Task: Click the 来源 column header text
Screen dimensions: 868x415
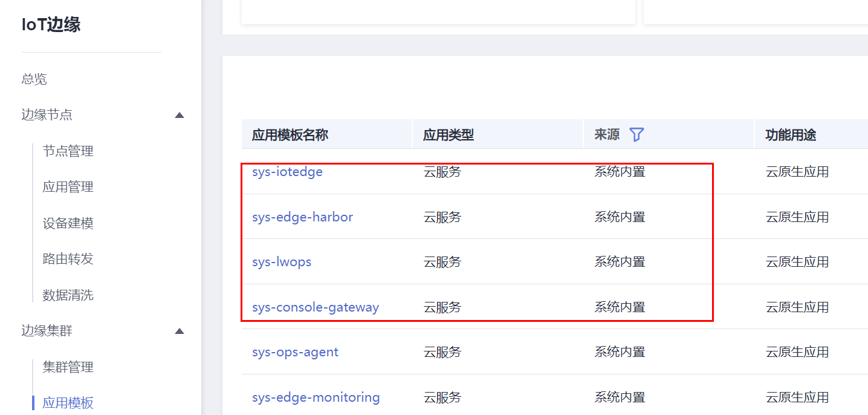Action: [x=607, y=134]
